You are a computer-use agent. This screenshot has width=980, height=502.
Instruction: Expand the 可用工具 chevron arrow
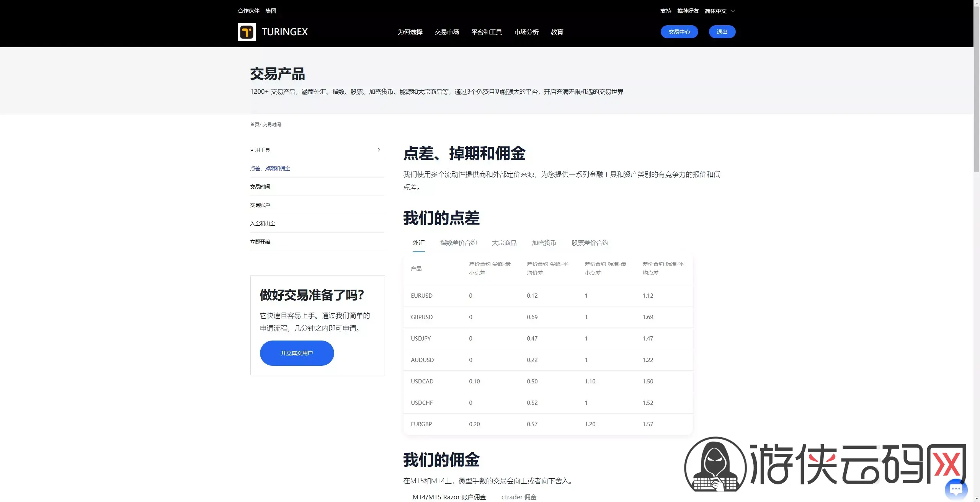pyautogui.click(x=379, y=150)
